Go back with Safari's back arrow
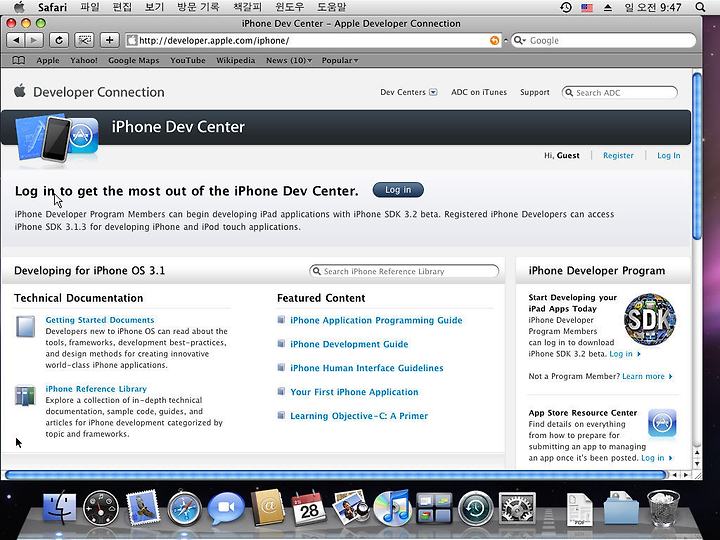 coord(16,40)
